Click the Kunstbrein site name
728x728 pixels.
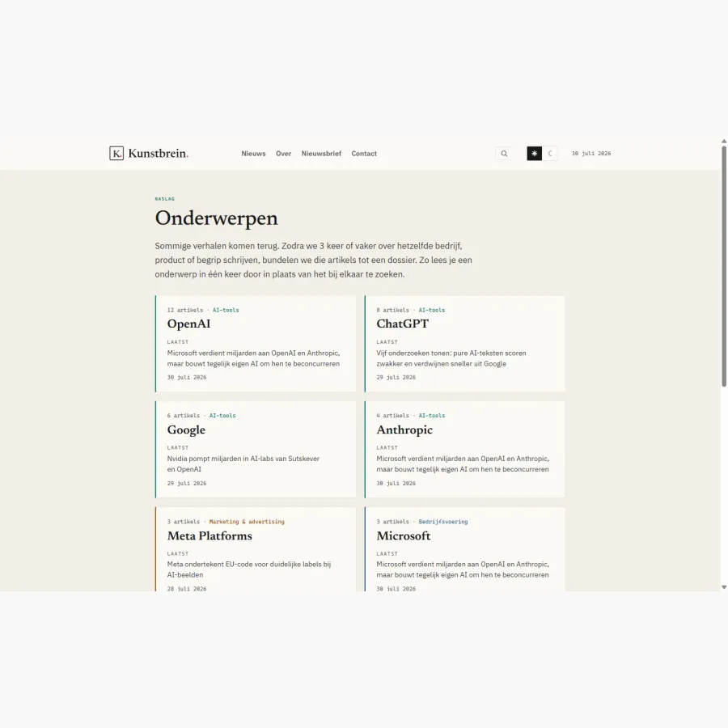click(159, 153)
